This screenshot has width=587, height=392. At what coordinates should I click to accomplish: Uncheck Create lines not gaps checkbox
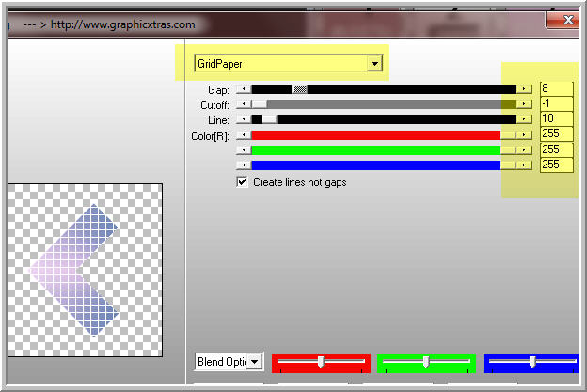pos(242,182)
